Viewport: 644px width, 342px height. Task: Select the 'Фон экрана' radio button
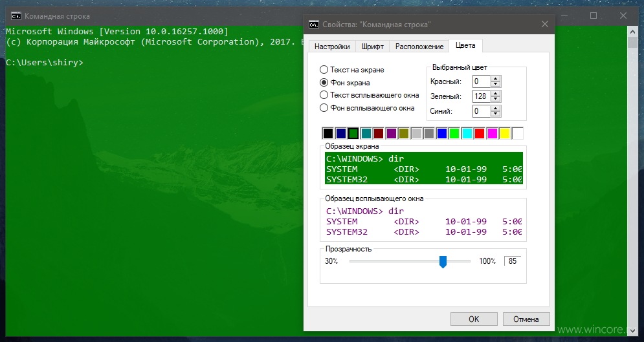pos(324,82)
